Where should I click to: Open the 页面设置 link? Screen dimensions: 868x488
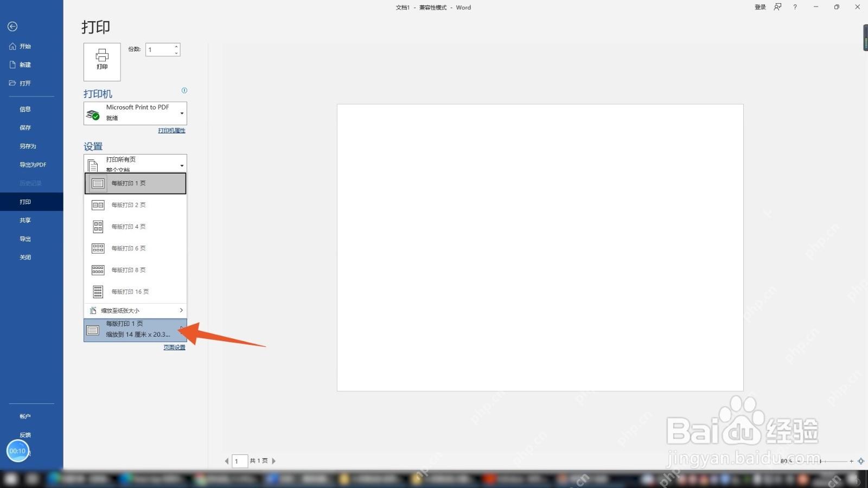(x=174, y=348)
